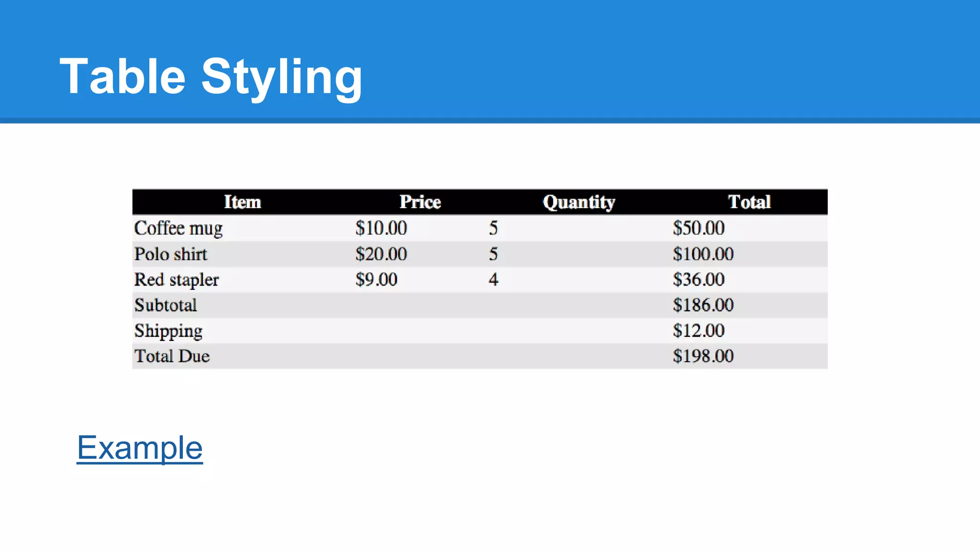Select the Polo shirt cell
980x551 pixels.
click(171, 254)
